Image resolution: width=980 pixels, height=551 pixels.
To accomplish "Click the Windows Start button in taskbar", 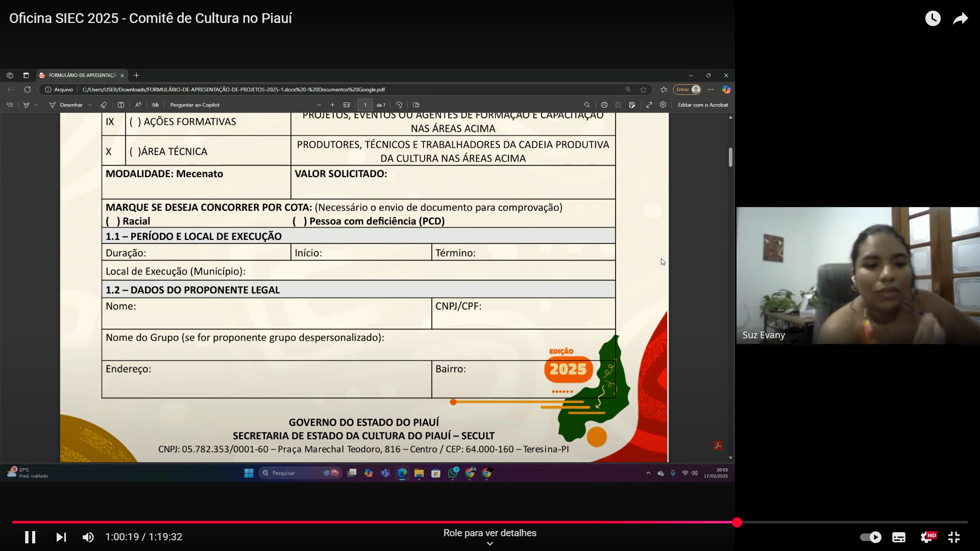I will (249, 473).
